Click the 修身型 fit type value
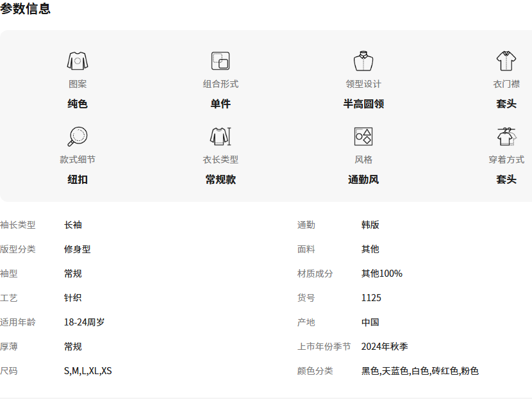 (78, 249)
